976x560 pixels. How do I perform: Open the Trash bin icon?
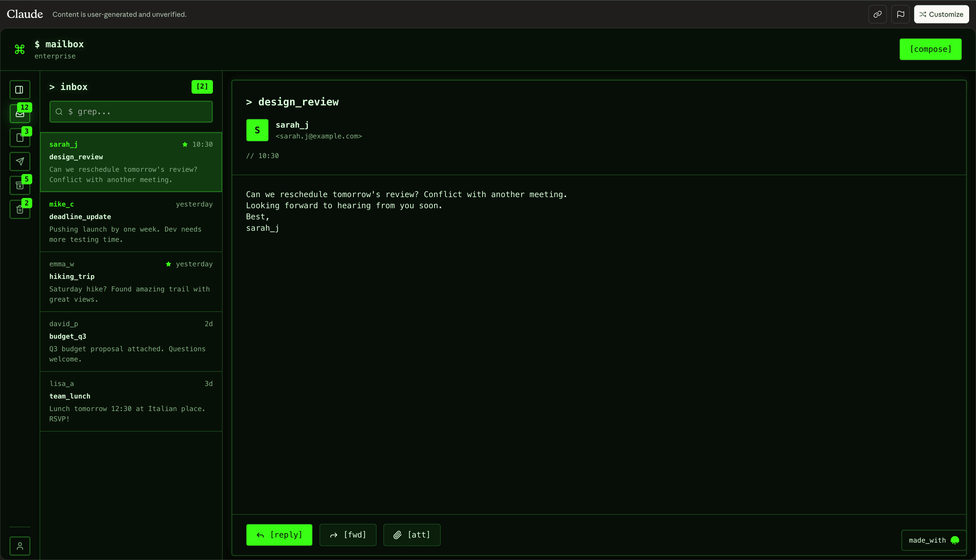pyautogui.click(x=20, y=209)
